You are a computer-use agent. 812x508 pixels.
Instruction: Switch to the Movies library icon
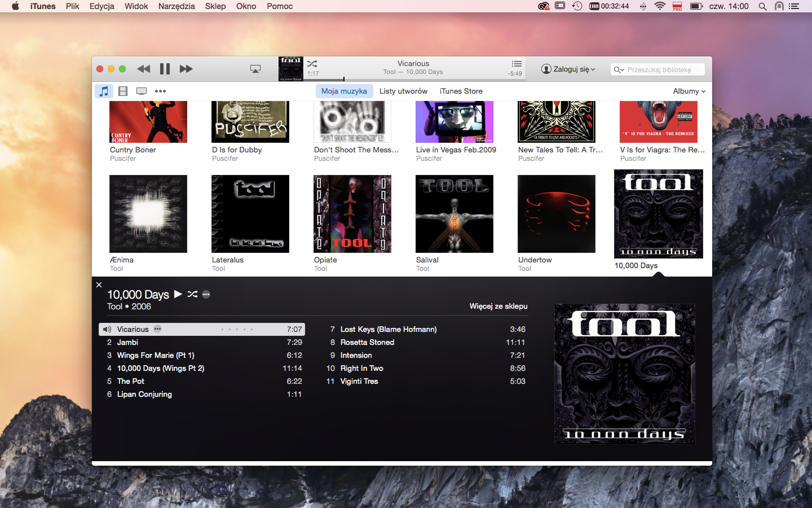point(123,91)
